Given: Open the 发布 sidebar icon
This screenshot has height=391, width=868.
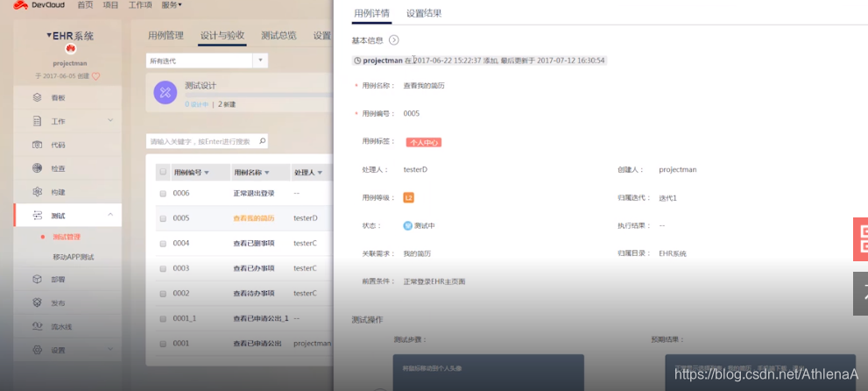Looking at the screenshot, I should click(x=37, y=303).
